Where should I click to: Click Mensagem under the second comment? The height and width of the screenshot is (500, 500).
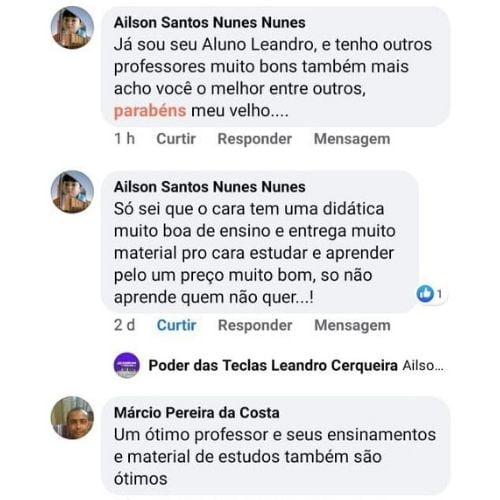click(352, 325)
